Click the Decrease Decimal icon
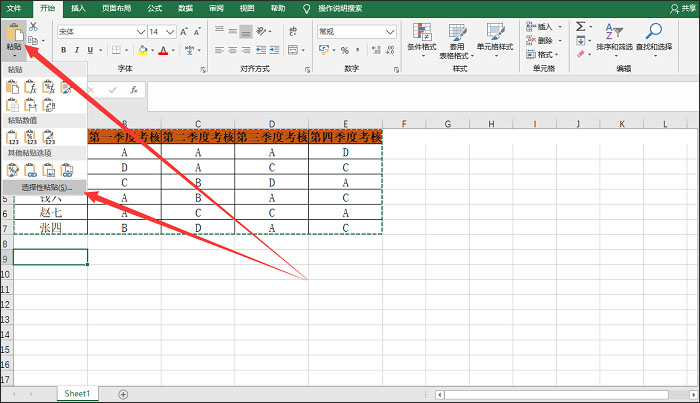 pos(390,50)
